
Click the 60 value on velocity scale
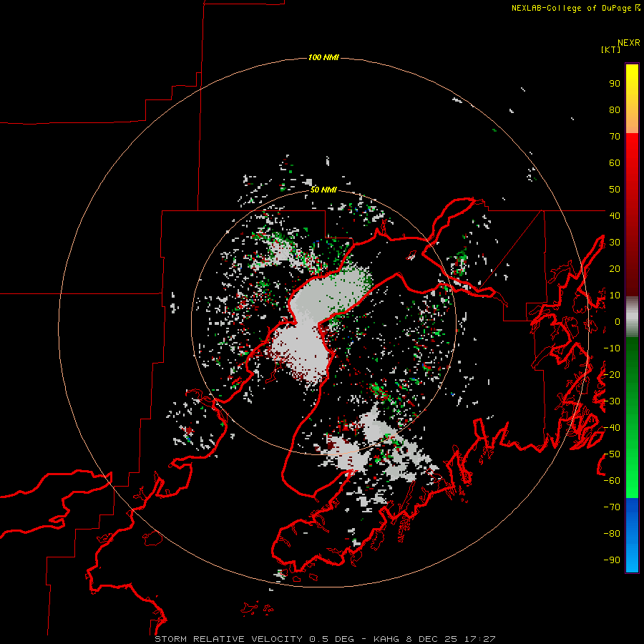615,162
